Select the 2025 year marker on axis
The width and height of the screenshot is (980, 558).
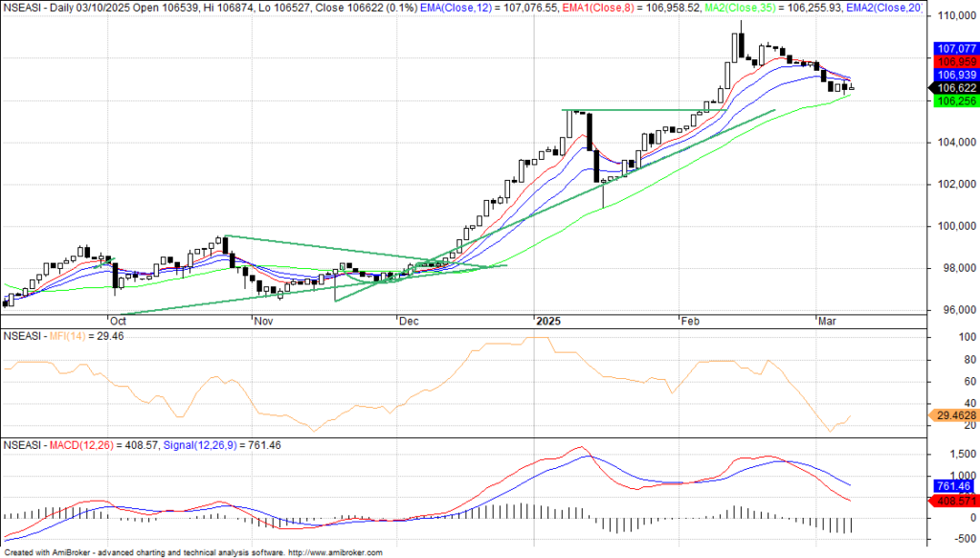(547, 322)
